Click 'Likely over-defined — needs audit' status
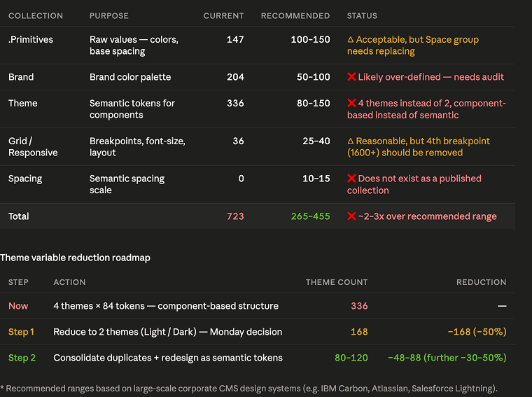The image size is (532, 397). 431,77
